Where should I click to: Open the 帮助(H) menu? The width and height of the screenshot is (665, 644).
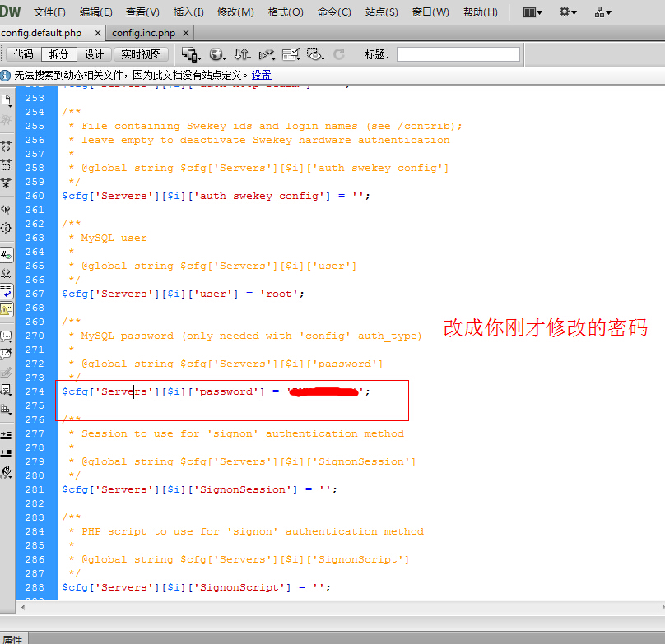481,12
